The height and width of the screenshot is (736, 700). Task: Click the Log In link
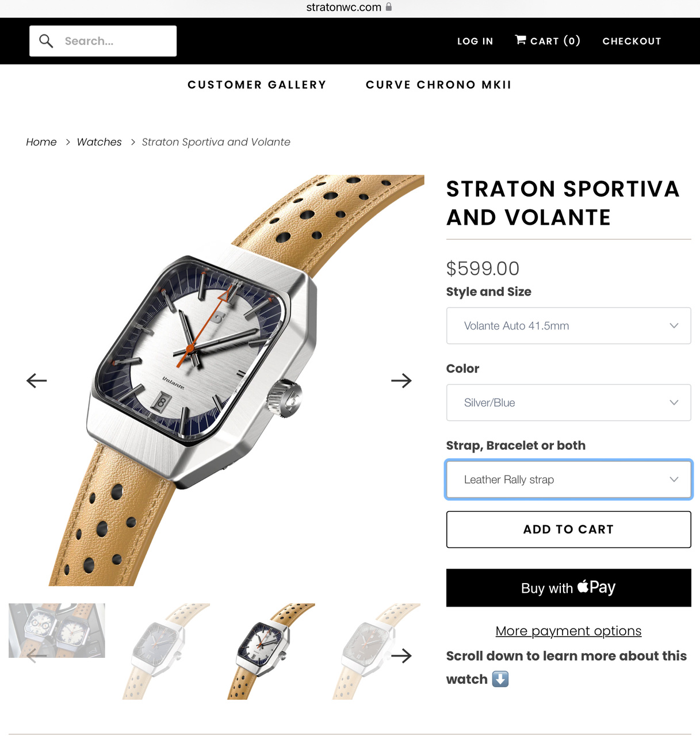pos(475,41)
